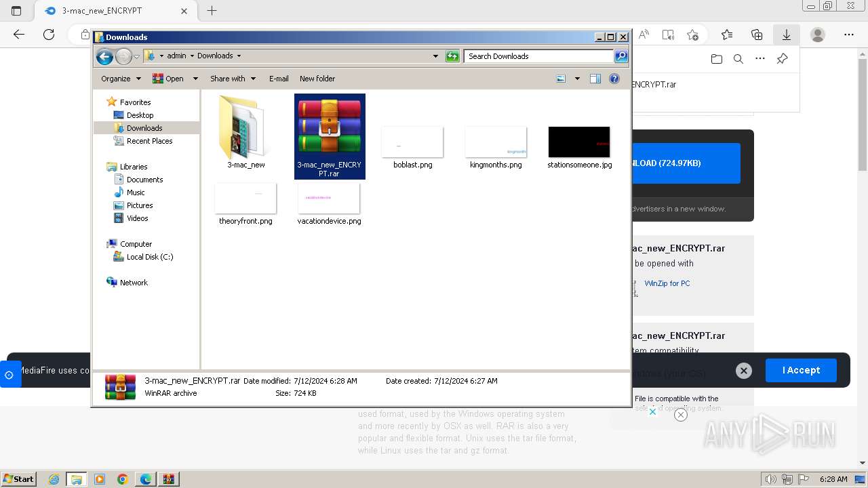Search downloads in Edge flyout
Viewport: 868px width, 488px height.
[738, 59]
